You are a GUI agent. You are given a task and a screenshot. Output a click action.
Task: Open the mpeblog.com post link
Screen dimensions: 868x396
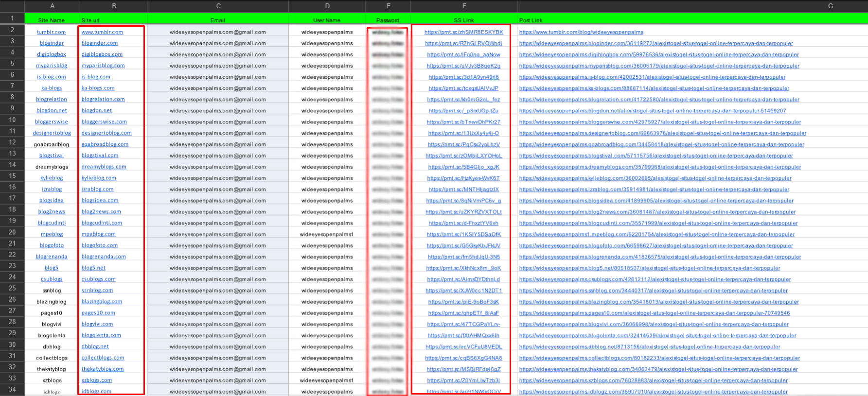pos(656,234)
